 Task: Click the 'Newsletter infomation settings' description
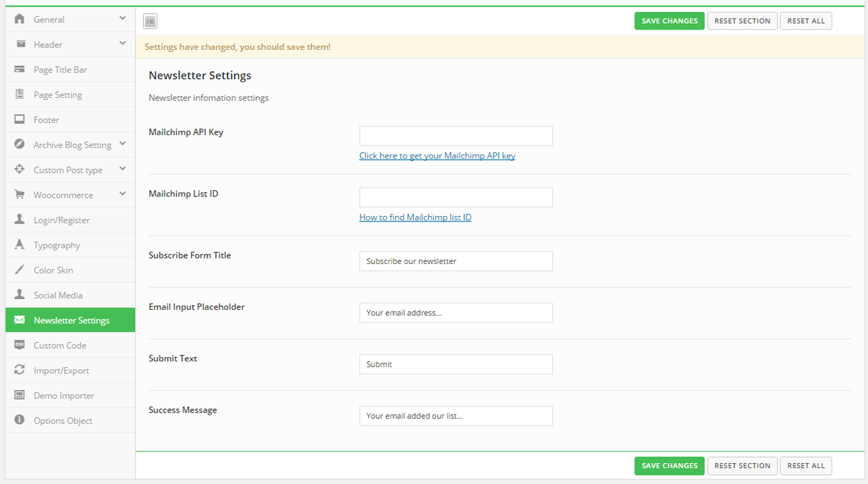click(x=209, y=98)
